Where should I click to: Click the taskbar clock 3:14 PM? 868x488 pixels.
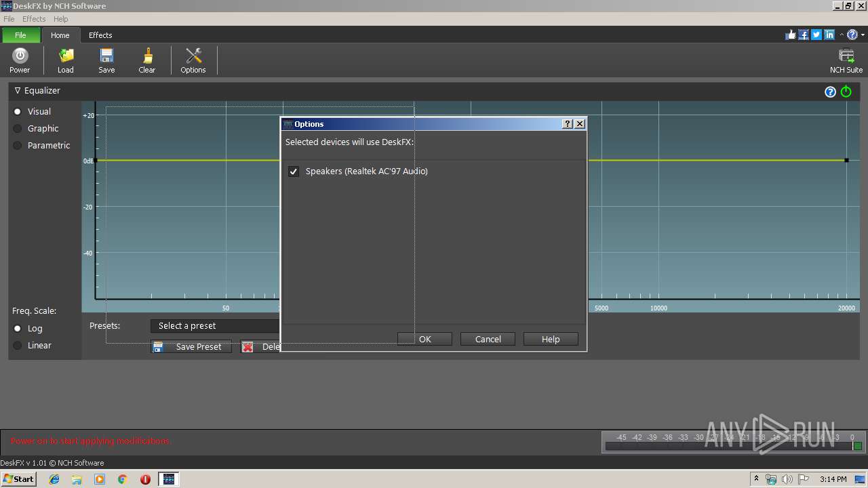pyautogui.click(x=833, y=479)
